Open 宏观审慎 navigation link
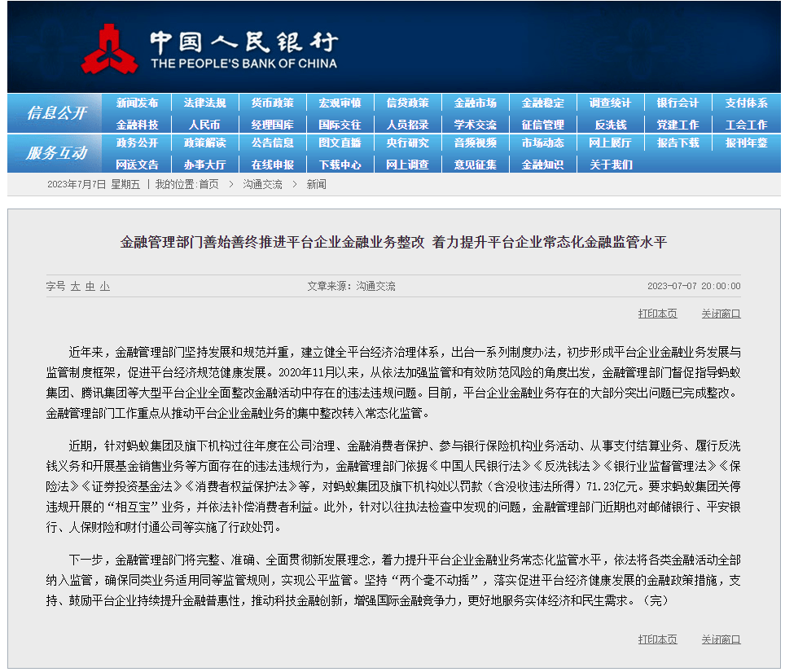This screenshot has width=785, height=672. 340,103
